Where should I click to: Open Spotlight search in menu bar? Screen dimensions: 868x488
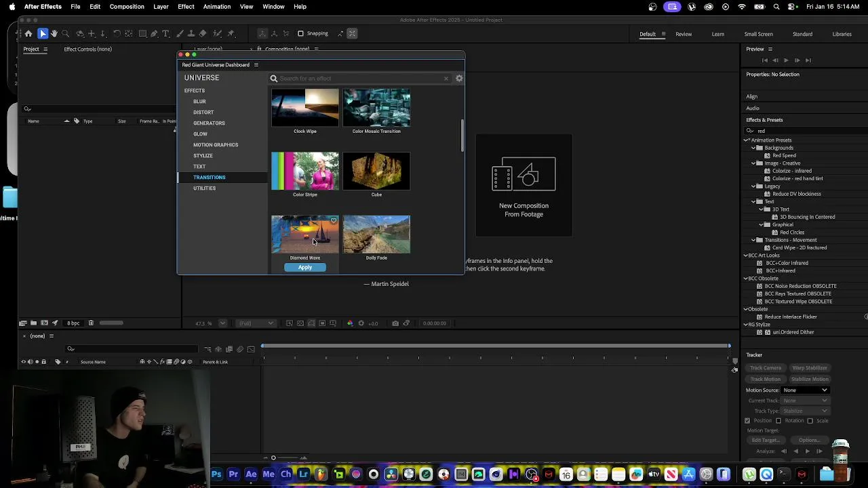click(x=776, y=7)
